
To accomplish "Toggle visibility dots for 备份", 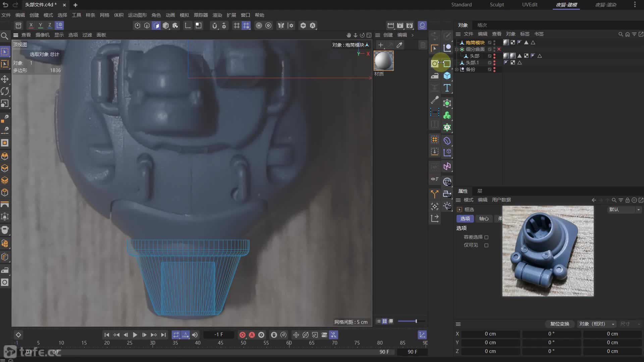I will point(494,69).
